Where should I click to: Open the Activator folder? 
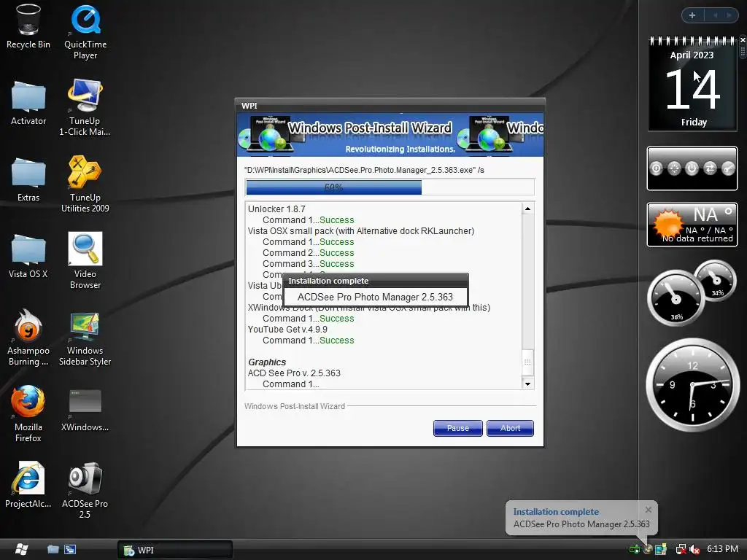pos(28,103)
